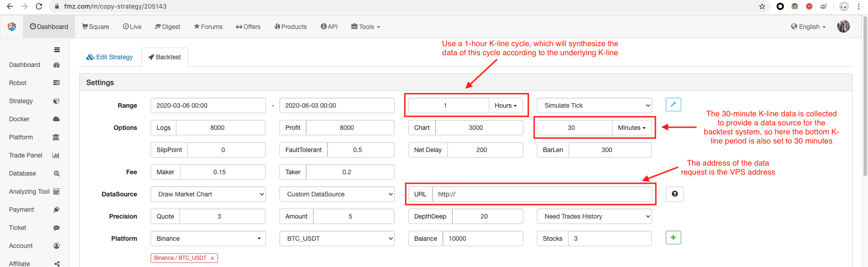Open the Hours period unit dropdown
This screenshot has height=267, width=868.
[506, 105]
